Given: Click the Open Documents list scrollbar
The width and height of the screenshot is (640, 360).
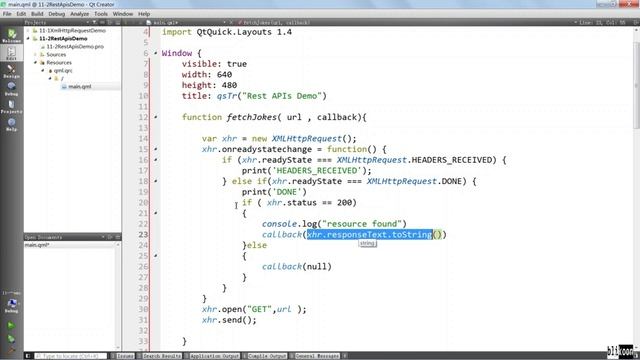Looking at the screenshot, I should [x=118, y=296].
